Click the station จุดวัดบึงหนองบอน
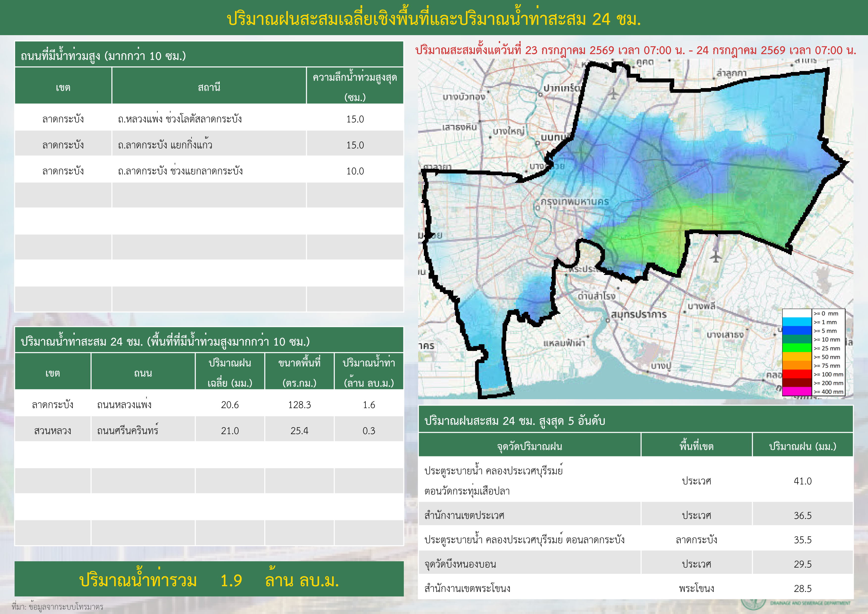The image size is (868, 614). (460, 564)
